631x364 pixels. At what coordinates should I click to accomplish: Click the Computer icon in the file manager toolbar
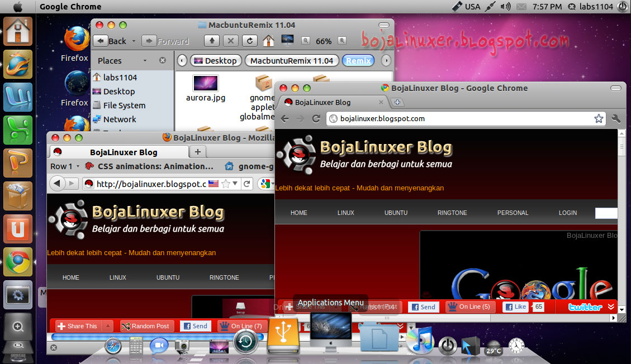[287, 40]
